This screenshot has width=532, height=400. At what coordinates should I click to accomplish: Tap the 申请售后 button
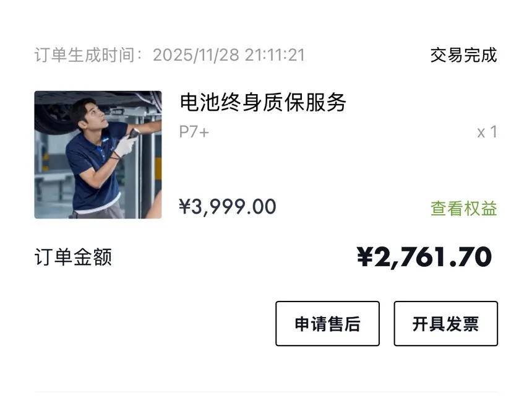point(327,323)
